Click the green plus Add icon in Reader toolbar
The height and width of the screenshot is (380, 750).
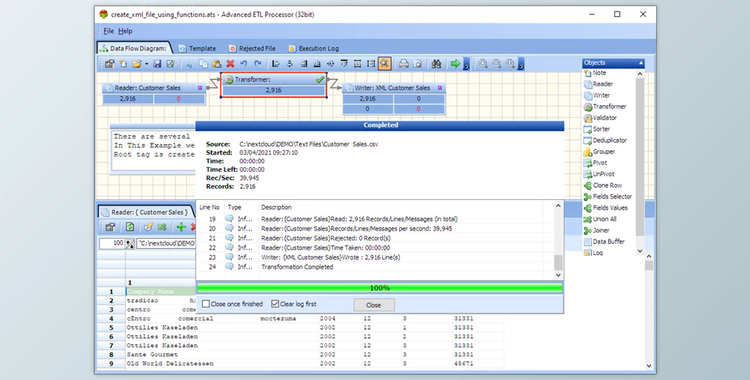(181, 227)
